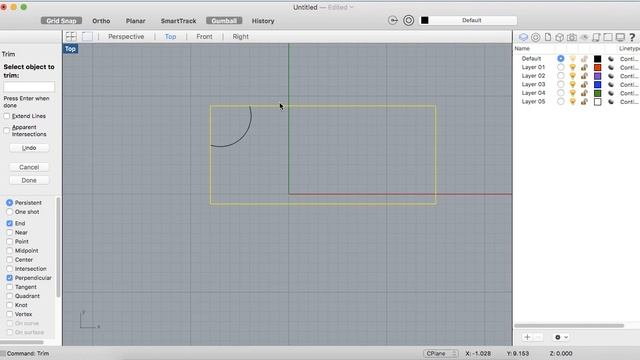Enable the Intersection object snap
This screenshot has height=360, width=640.
(9, 269)
